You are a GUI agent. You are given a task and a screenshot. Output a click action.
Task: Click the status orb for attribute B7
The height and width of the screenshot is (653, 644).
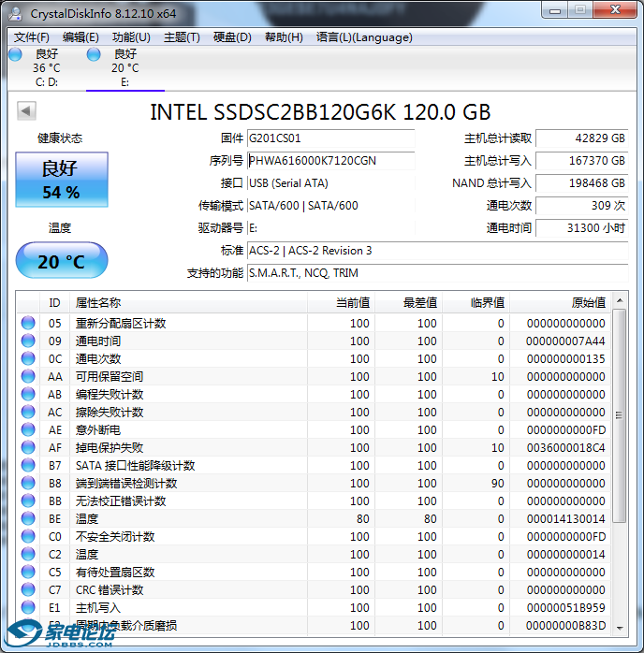point(28,465)
